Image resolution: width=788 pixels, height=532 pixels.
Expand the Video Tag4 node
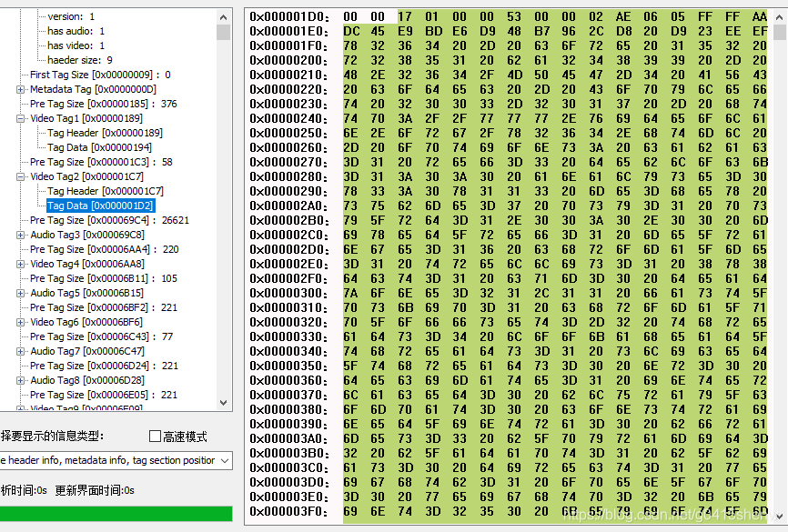coord(20,265)
